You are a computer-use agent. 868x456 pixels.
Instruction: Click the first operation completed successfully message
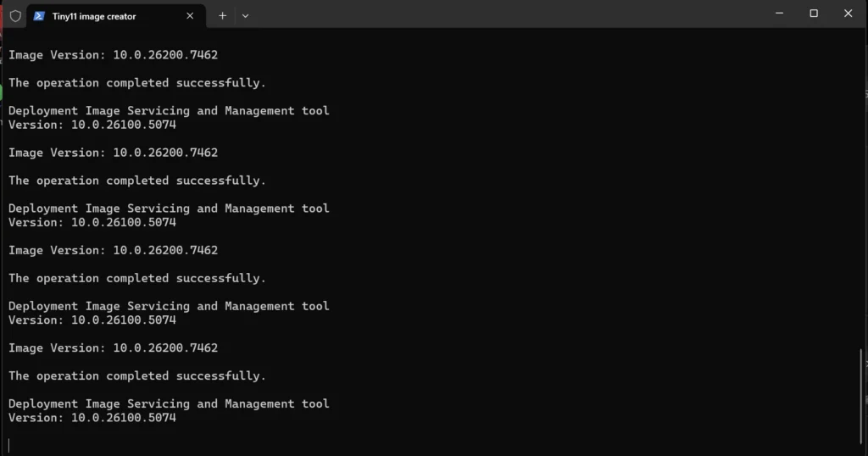pos(136,83)
